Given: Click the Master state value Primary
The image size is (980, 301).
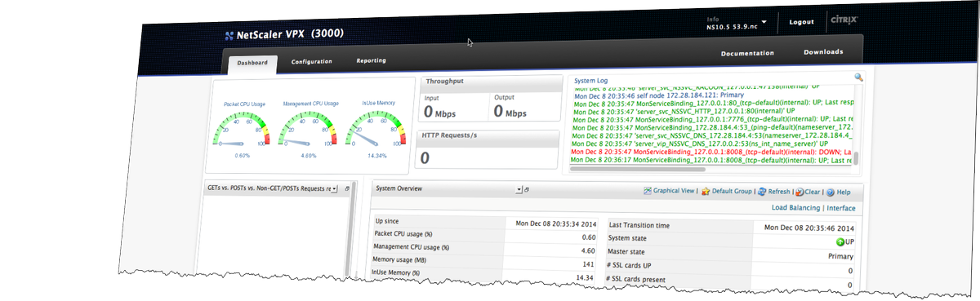Looking at the screenshot, I should coord(840,256).
